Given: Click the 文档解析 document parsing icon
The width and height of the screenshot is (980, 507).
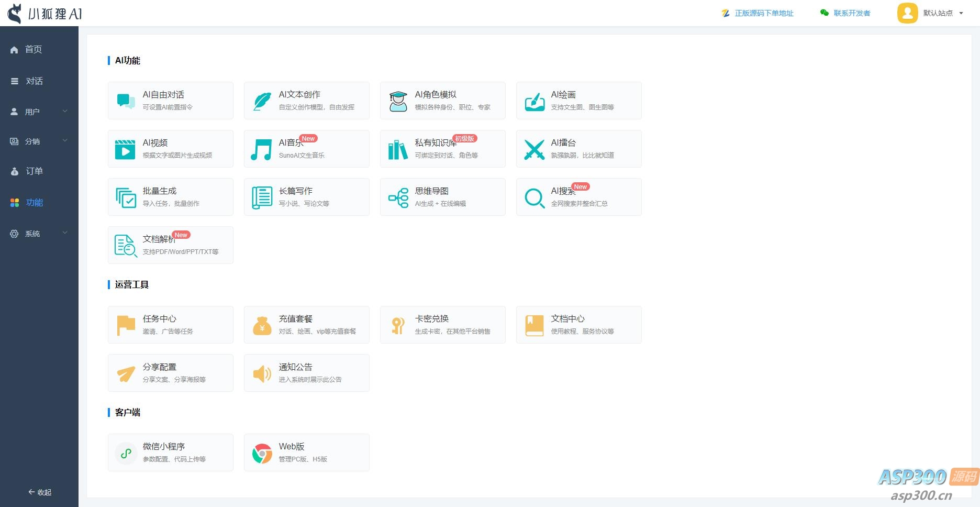Looking at the screenshot, I should click(x=125, y=245).
